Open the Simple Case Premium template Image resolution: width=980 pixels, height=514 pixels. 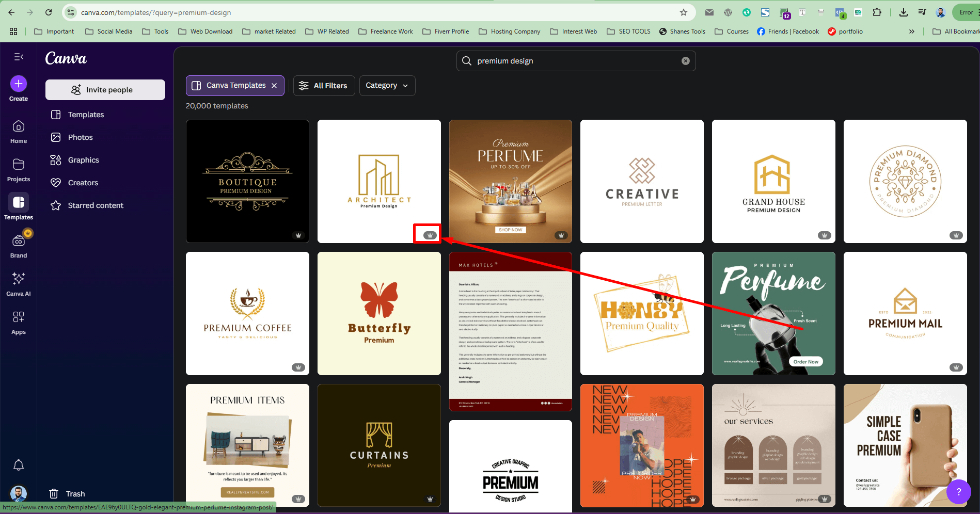(905, 445)
